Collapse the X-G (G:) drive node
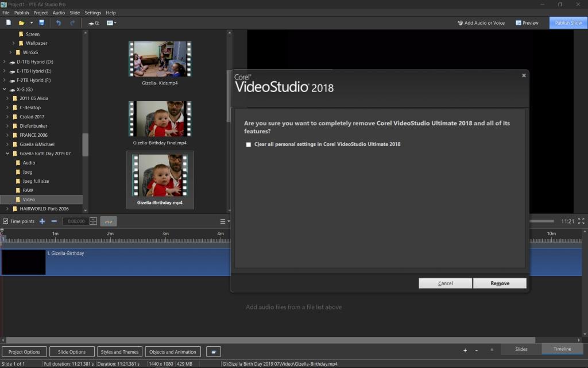Viewport: 588px width, 368px height. pyautogui.click(x=5, y=89)
